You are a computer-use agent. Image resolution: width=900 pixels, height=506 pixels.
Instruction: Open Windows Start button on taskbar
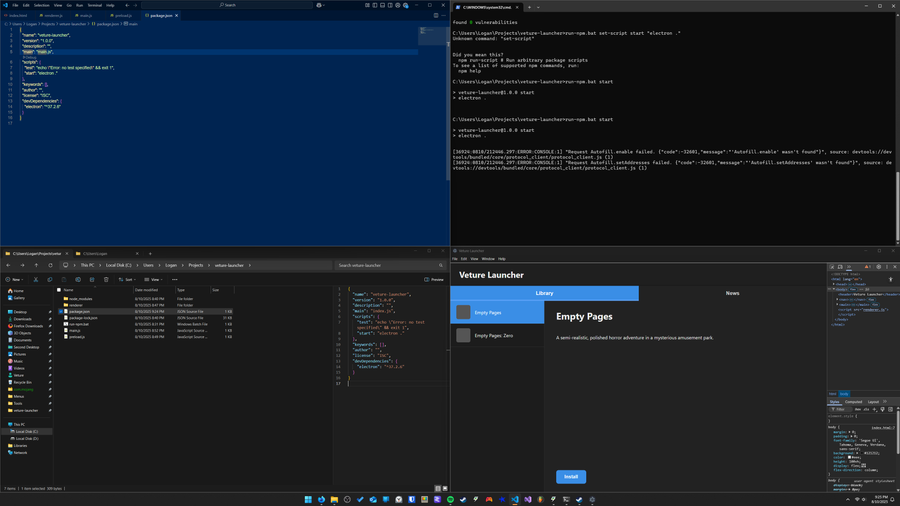click(308, 500)
